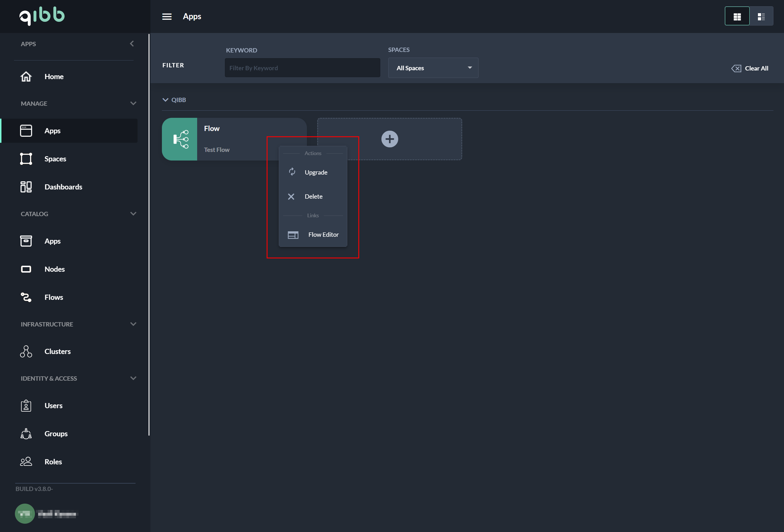Select Upgrade from the context menu
Viewport: 784px width, 532px height.
coord(315,172)
